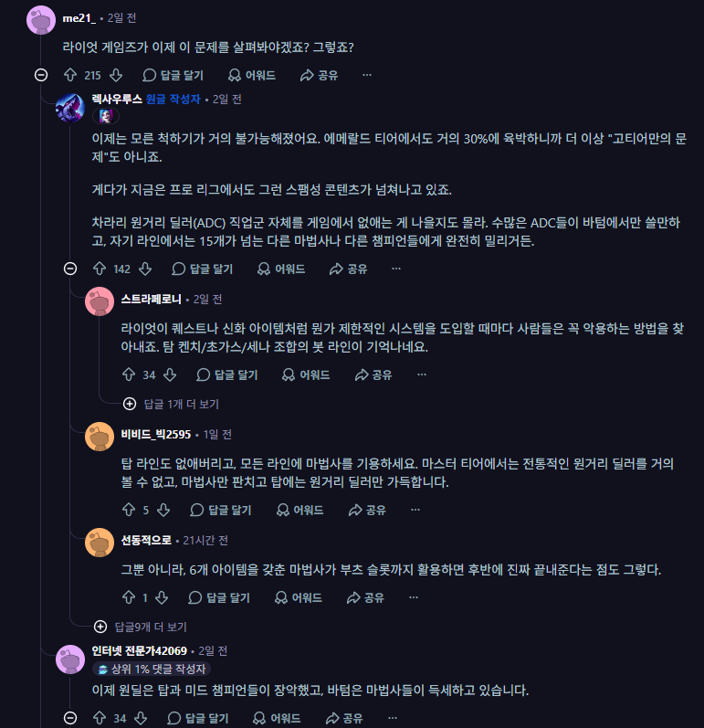
Task: Expand '답글 1개 더 보기' replies
Action: [172, 404]
